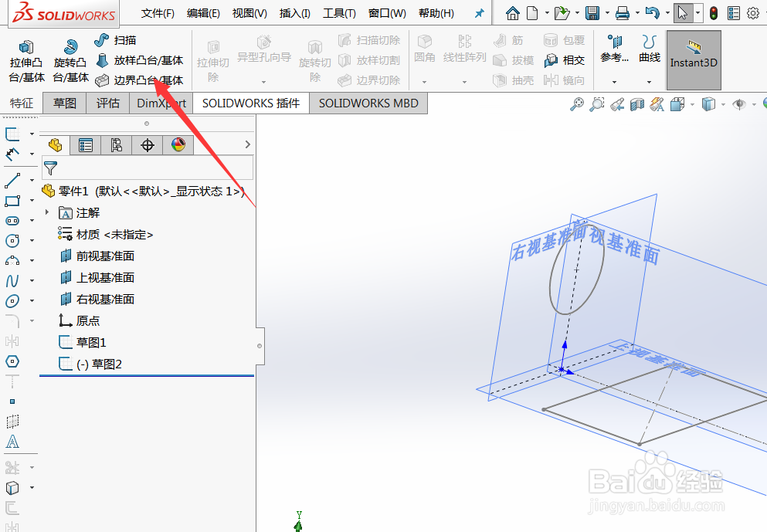
Task: Open the Display Style cube icon
Action: 708,104
